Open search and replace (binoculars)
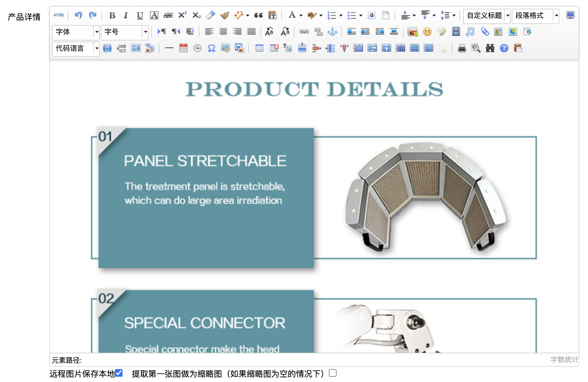Image resolution: width=588 pixels, height=382 pixels. pos(490,48)
